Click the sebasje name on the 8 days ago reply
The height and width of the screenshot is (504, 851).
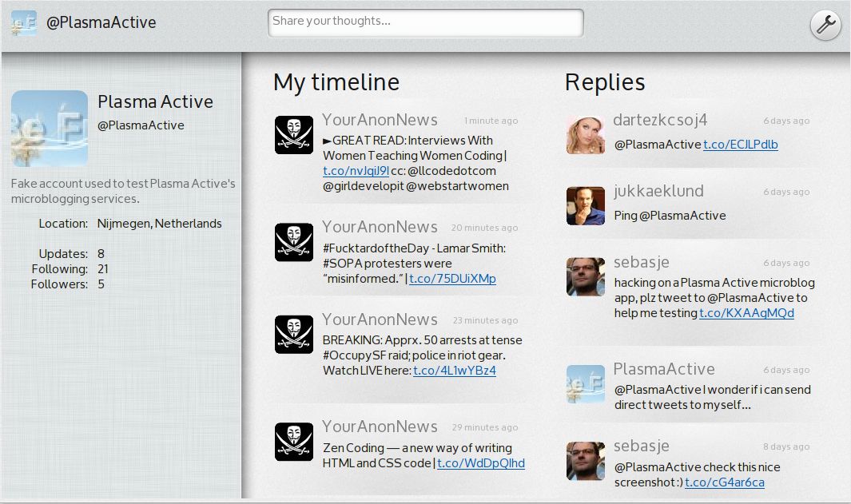[642, 446]
